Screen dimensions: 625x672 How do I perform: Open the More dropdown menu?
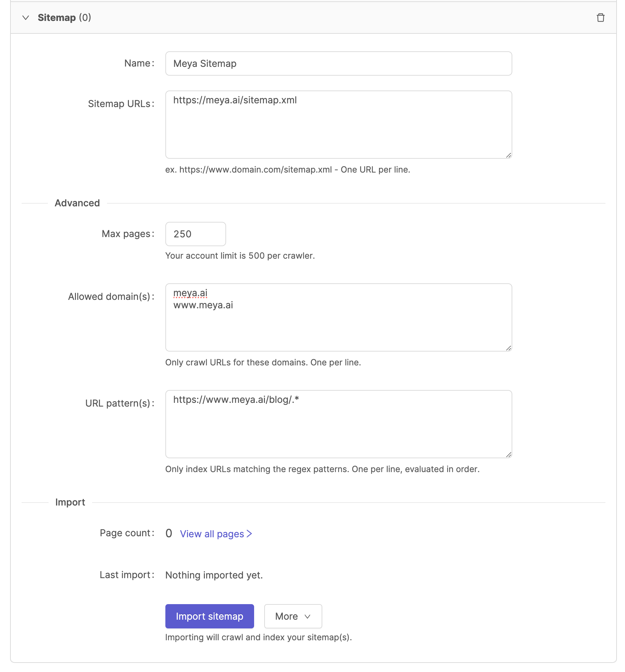293,616
